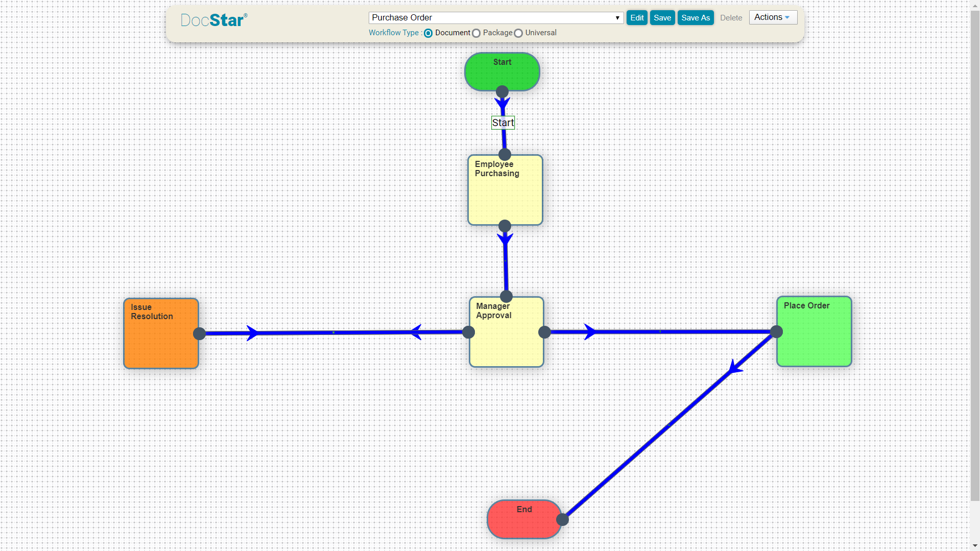Image resolution: width=980 pixels, height=551 pixels.
Task: Select the Document workflow type radio
Action: pyautogui.click(x=428, y=33)
